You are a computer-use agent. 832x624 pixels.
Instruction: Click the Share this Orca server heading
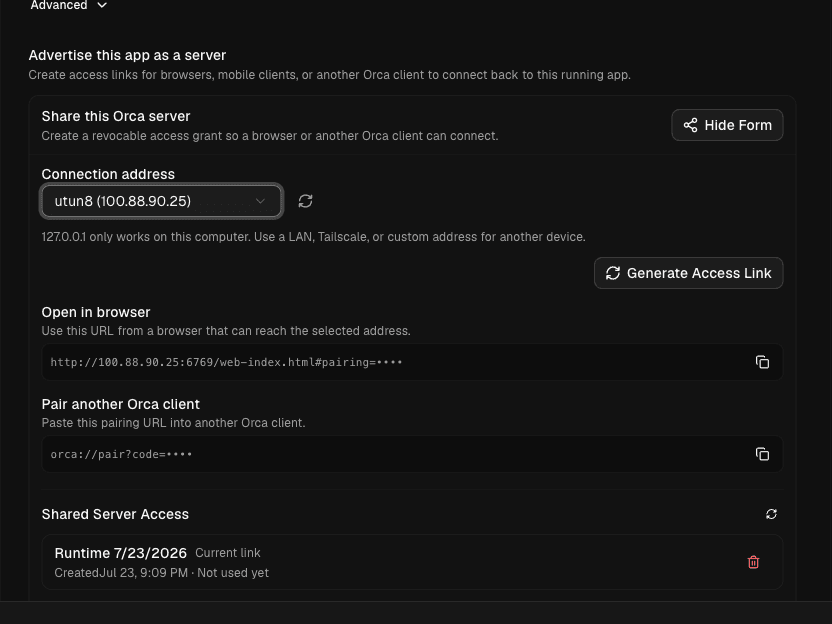point(116,116)
